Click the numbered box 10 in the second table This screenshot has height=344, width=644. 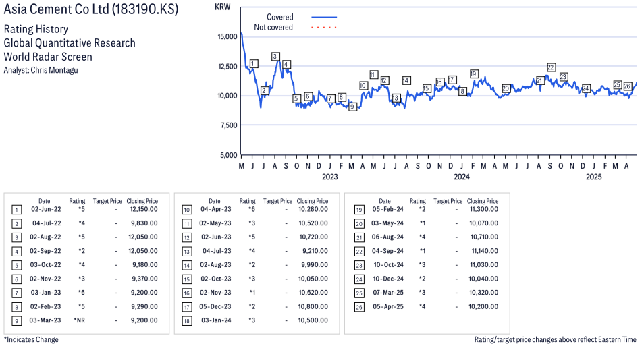[x=187, y=210]
